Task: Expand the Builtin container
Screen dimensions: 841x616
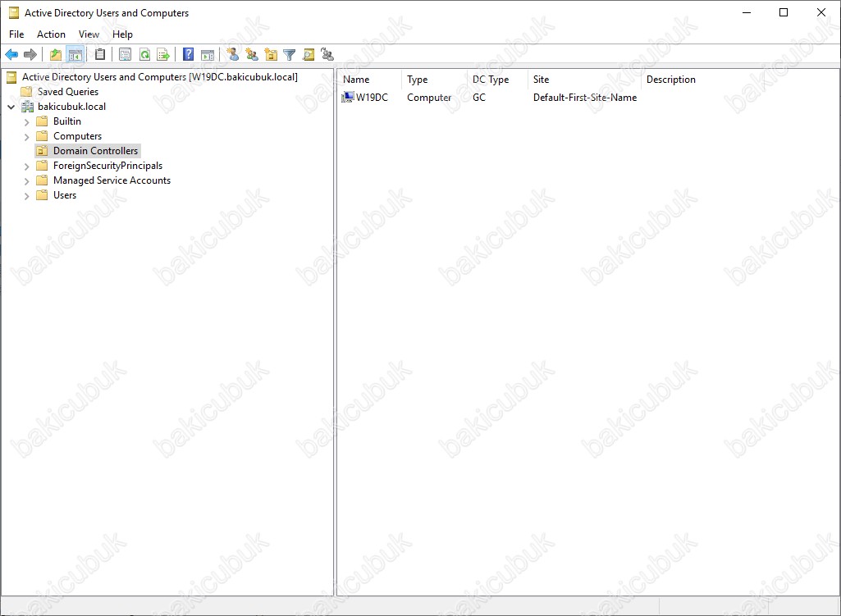Action: pyautogui.click(x=26, y=121)
